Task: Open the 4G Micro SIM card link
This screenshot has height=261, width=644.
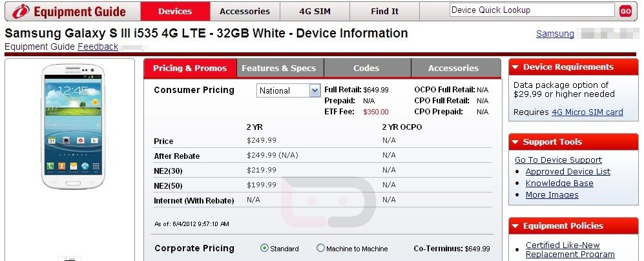Action: coord(587,112)
